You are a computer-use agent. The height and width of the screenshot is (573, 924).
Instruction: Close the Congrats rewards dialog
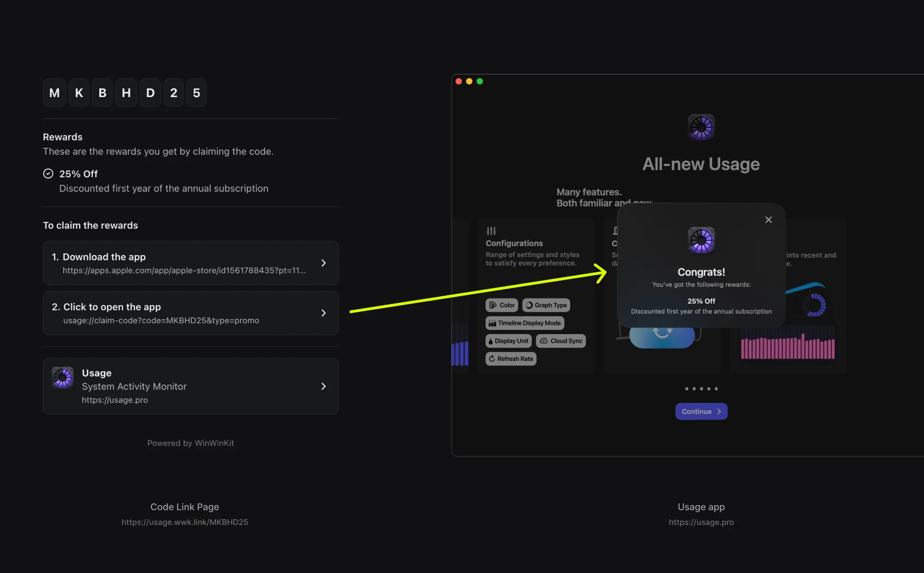[768, 220]
